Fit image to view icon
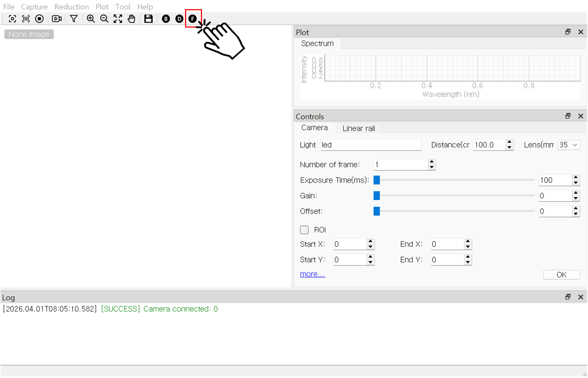The image size is (588, 378). click(x=118, y=19)
